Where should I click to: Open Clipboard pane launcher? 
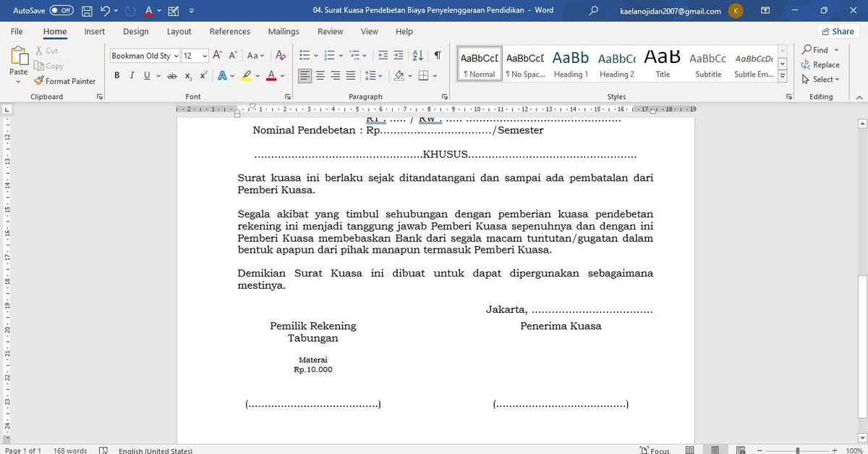click(x=99, y=96)
